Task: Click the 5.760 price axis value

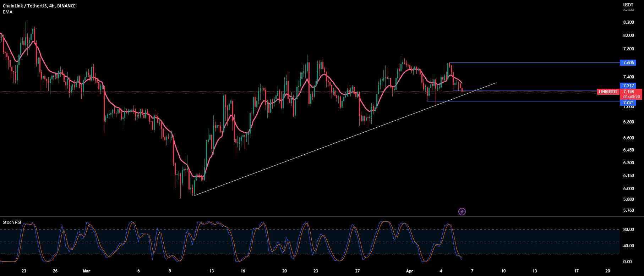Action: (628, 210)
